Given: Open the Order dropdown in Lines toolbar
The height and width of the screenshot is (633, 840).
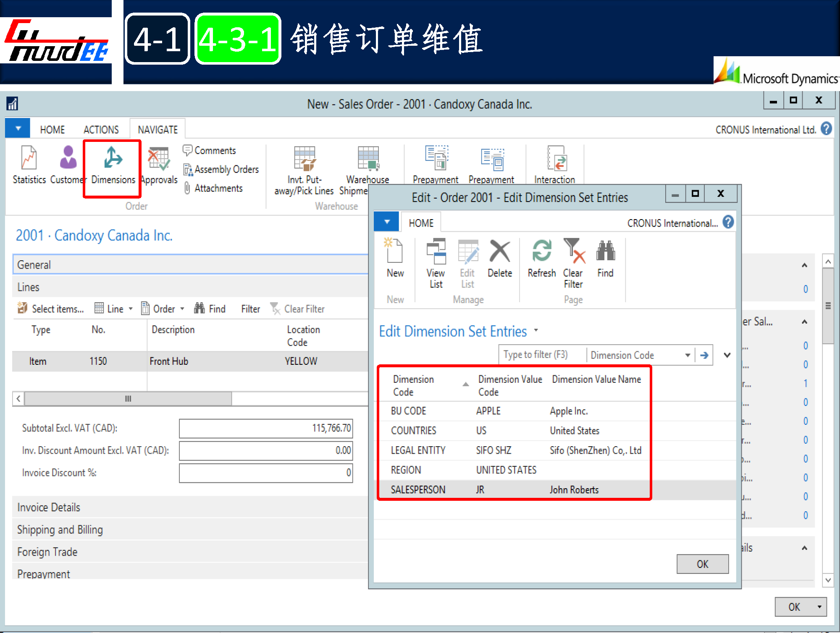Looking at the screenshot, I should tap(163, 309).
